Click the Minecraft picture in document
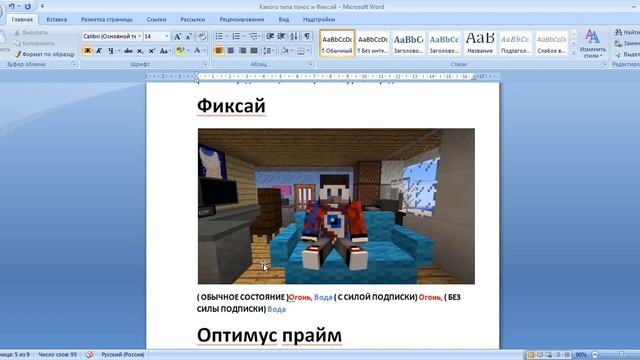This screenshot has width=640, height=360. [336, 206]
